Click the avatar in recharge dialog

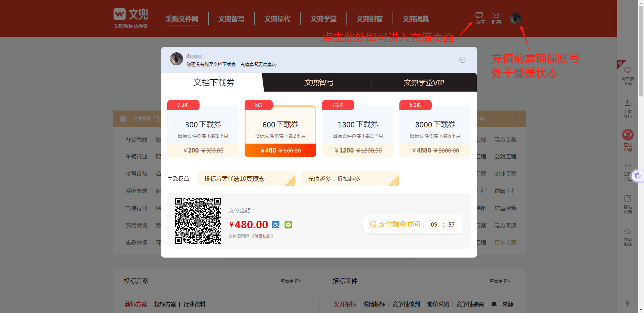176,59
